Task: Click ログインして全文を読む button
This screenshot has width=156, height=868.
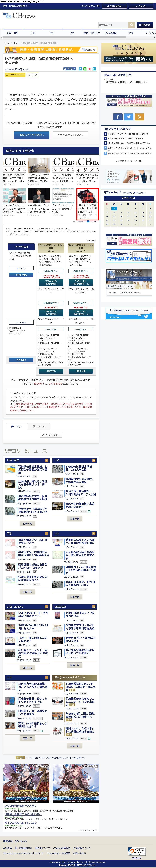Action: click(70, 135)
